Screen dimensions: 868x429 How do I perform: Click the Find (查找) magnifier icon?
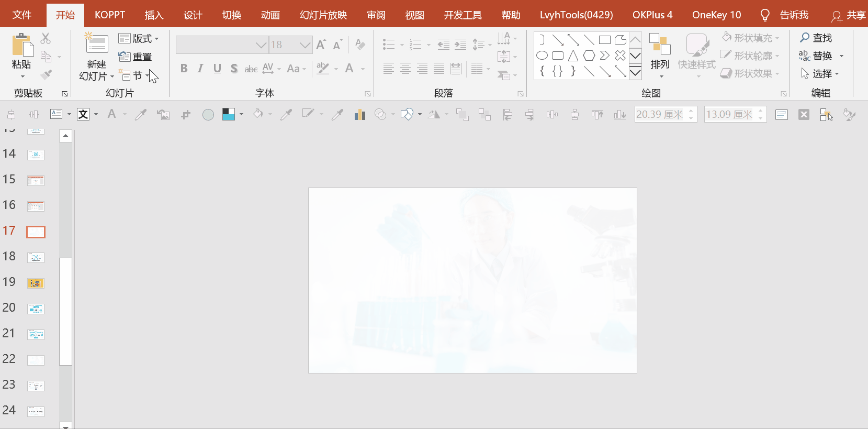pos(805,38)
